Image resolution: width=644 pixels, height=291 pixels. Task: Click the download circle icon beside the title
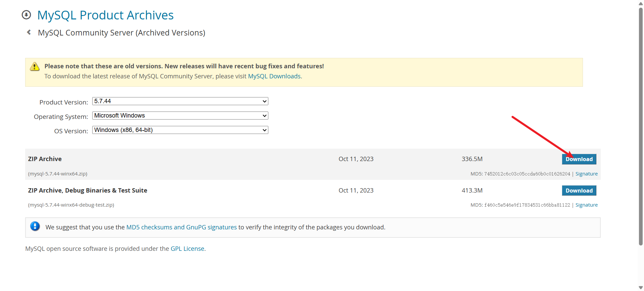click(26, 15)
